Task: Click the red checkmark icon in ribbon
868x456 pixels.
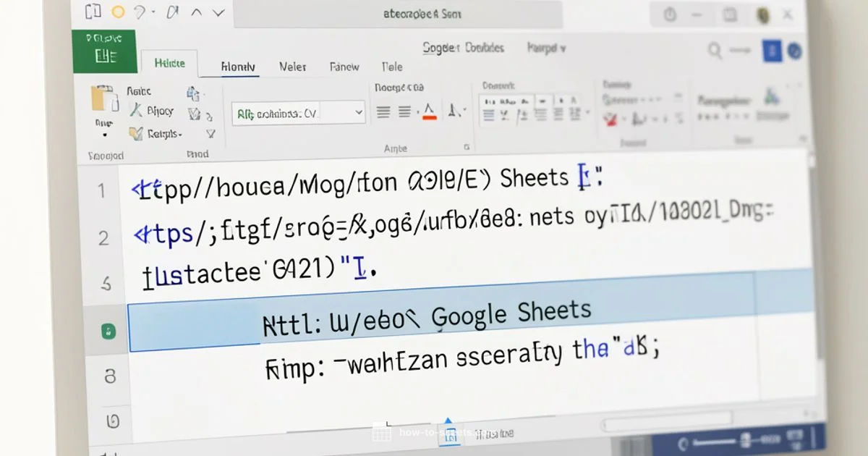Action: [x=611, y=119]
